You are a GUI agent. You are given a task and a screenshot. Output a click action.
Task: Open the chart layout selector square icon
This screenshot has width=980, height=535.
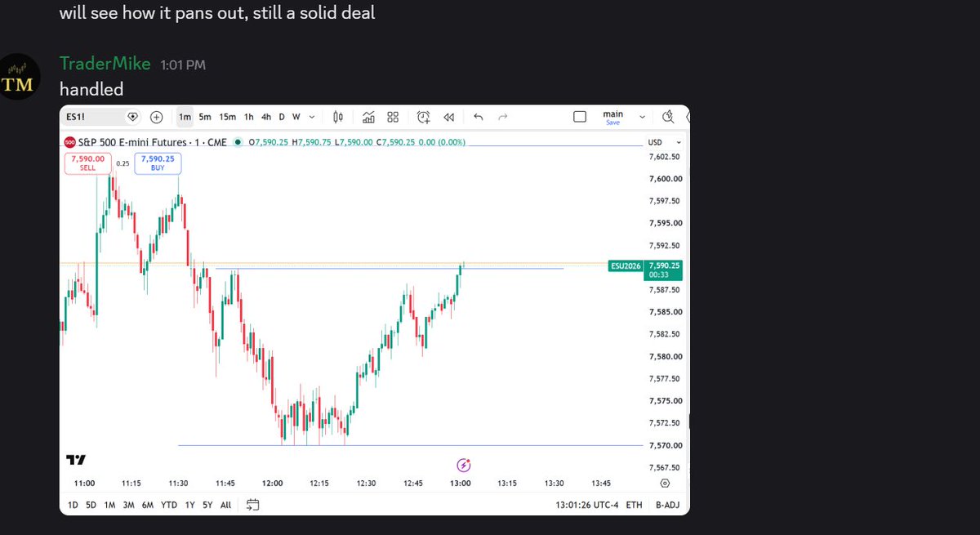(580, 117)
